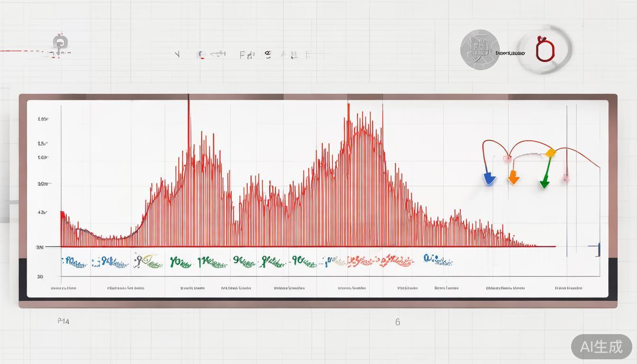637x364 pixels.
Task: Select the green downward arrow marker
Action: click(x=545, y=182)
